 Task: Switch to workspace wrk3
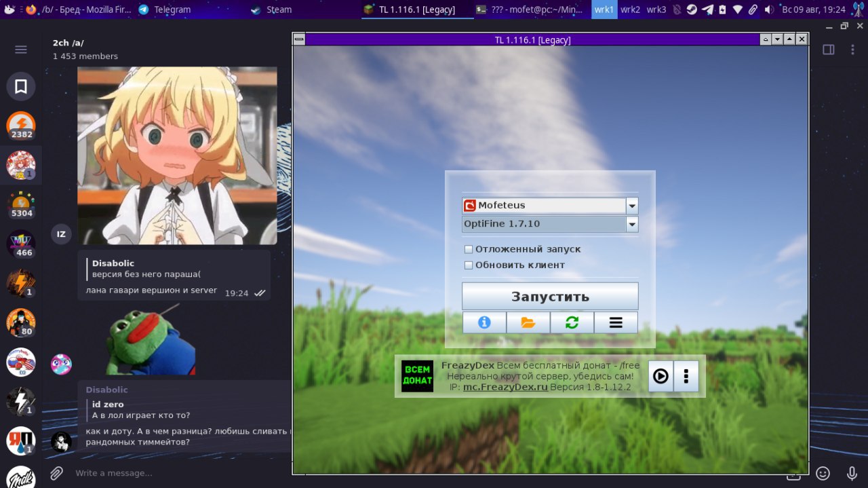(x=656, y=10)
